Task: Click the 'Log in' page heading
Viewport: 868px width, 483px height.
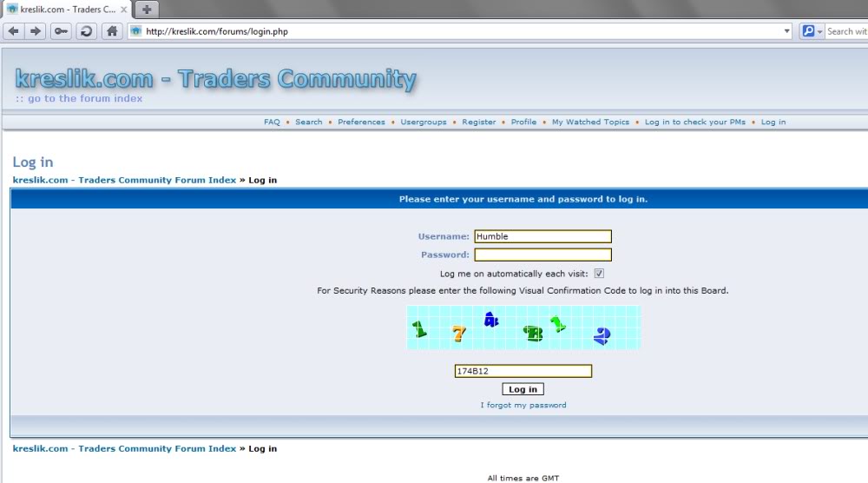Action: tap(33, 162)
